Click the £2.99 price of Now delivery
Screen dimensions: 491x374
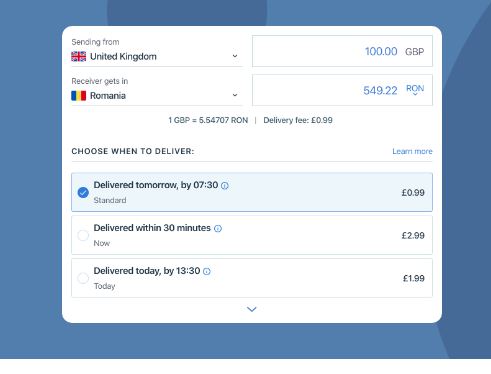[x=413, y=236]
